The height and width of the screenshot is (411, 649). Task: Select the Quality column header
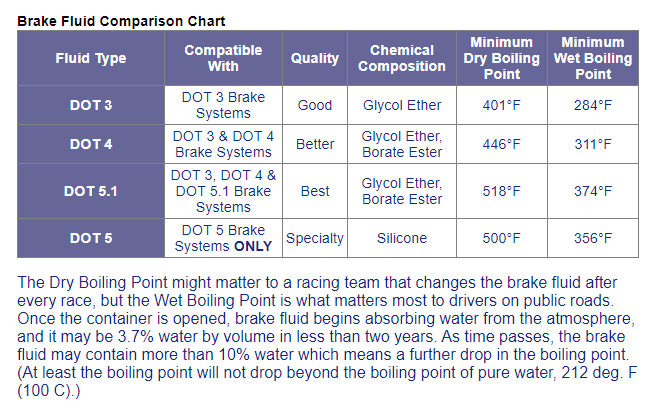pyautogui.click(x=315, y=58)
